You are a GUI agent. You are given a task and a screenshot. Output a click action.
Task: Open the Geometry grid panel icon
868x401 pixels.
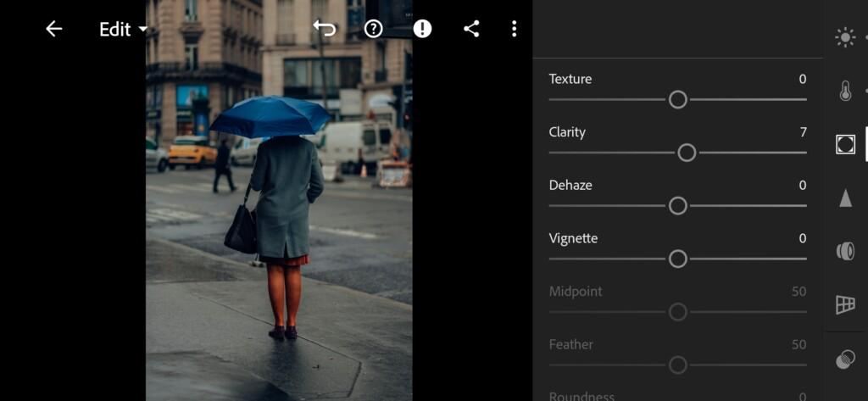[x=845, y=304]
